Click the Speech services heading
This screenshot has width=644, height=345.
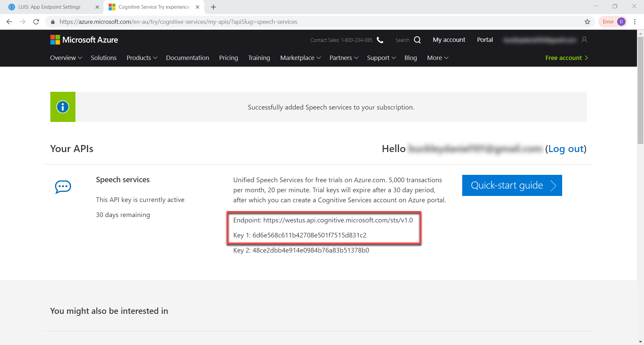(x=123, y=180)
